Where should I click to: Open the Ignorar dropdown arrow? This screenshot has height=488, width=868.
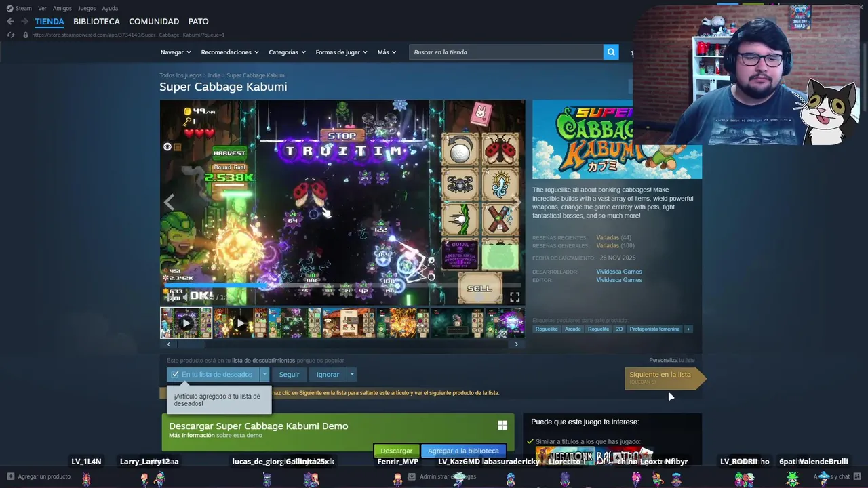tap(351, 374)
